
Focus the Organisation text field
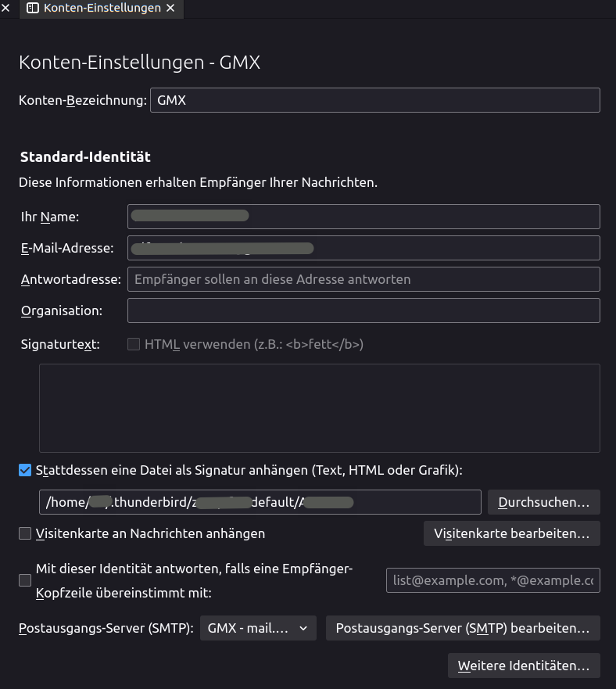point(364,310)
